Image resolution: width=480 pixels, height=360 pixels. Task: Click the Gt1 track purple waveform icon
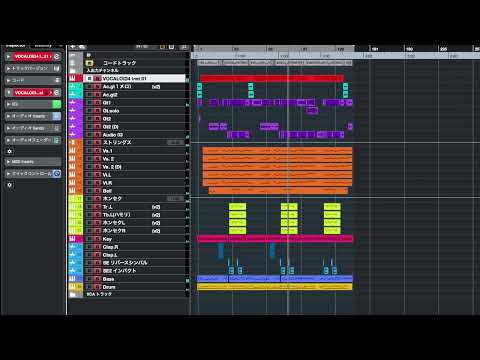[x=72, y=102]
